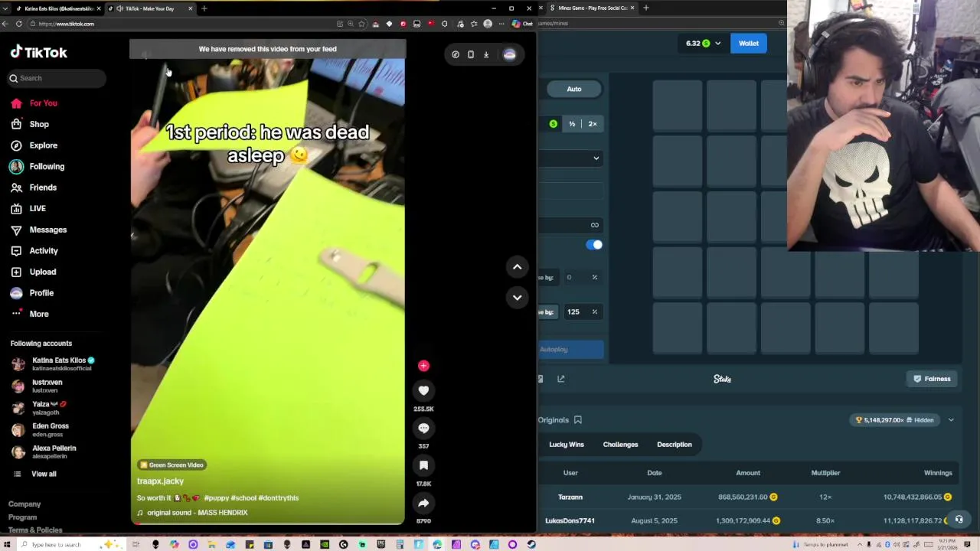This screenshot has width=980, height=551.
Task: Follow traapx.jacky with the red plus button
Action: [423, 366]
